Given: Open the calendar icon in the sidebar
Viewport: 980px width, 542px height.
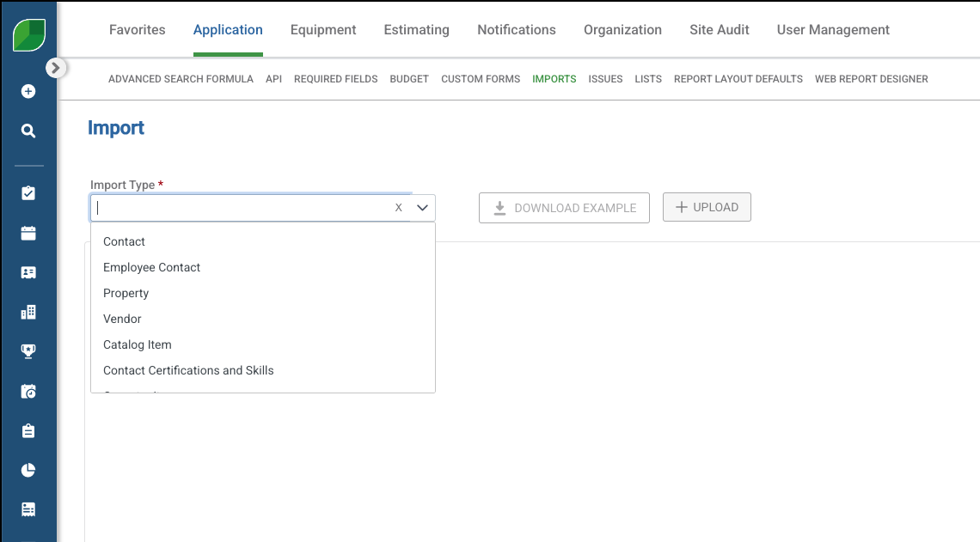Looking at the screenshot, I should (x=28, y=233).
